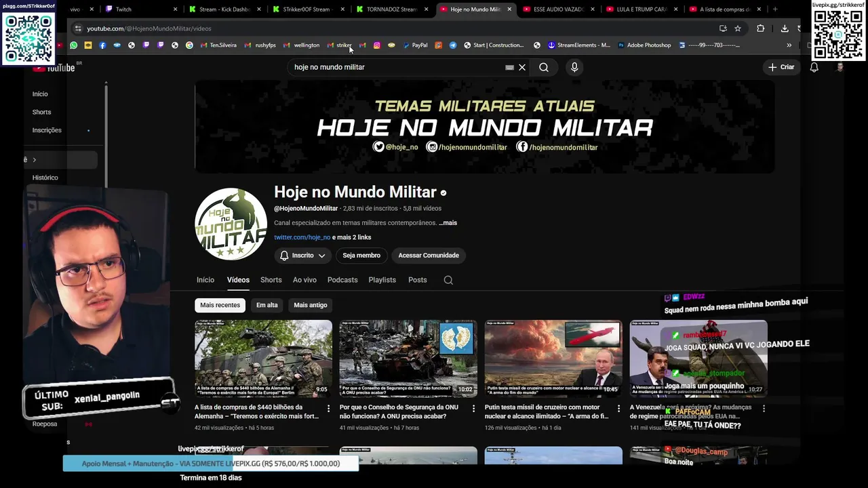Show more bookmarks with the double chevron

[789, 45]
